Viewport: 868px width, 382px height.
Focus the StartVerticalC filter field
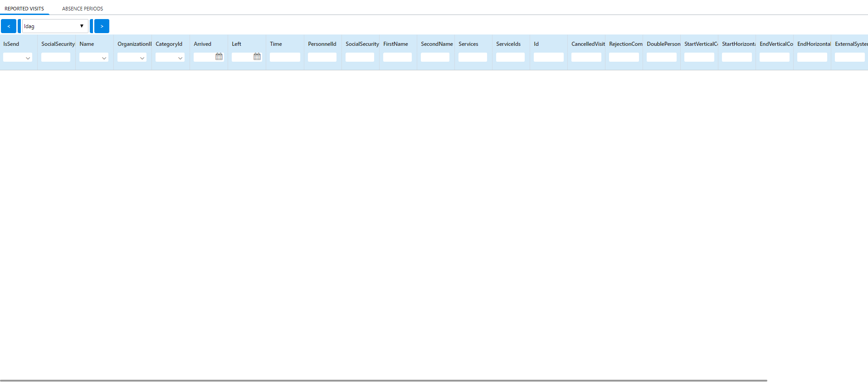click(699, 57)
